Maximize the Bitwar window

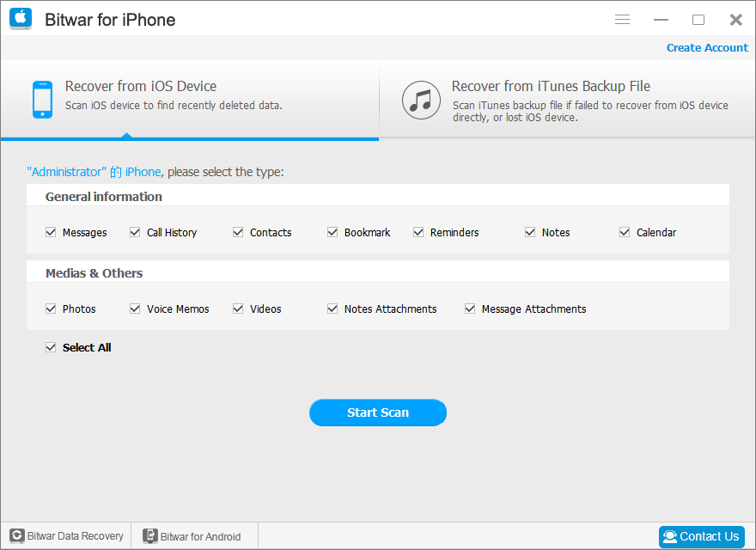coord(698,20)
